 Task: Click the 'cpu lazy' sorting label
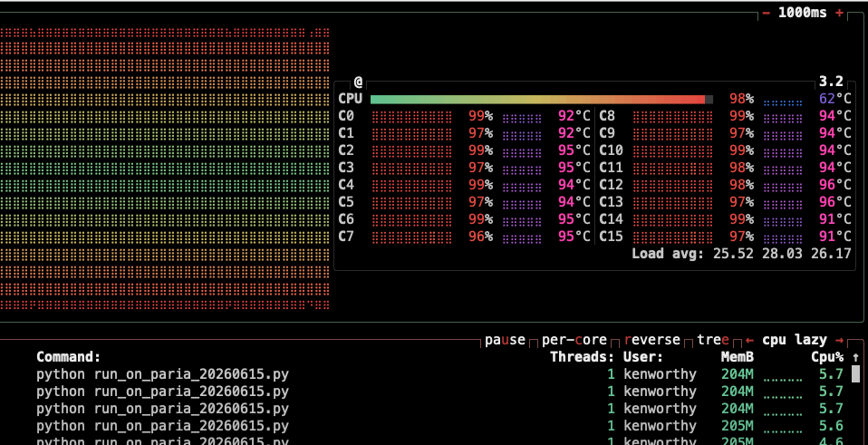(795, 340)
